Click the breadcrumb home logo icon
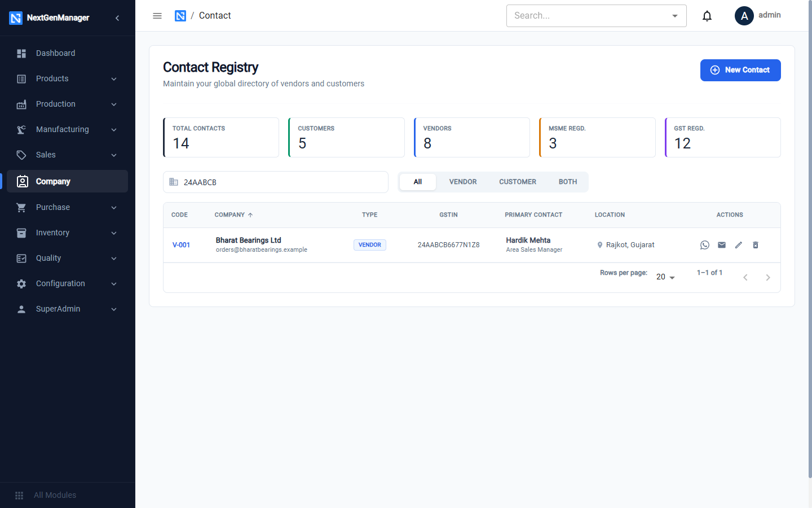The image size is (812, 508). click(x=180, y=16)
